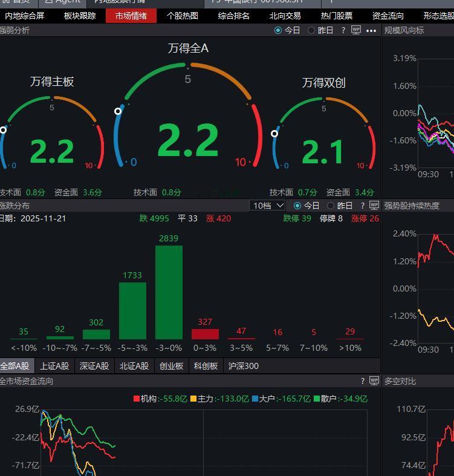Click 万得全A 技术面 0.8分 score
The width and height of the screenshot is (454, 476).
tap(157, 192)
